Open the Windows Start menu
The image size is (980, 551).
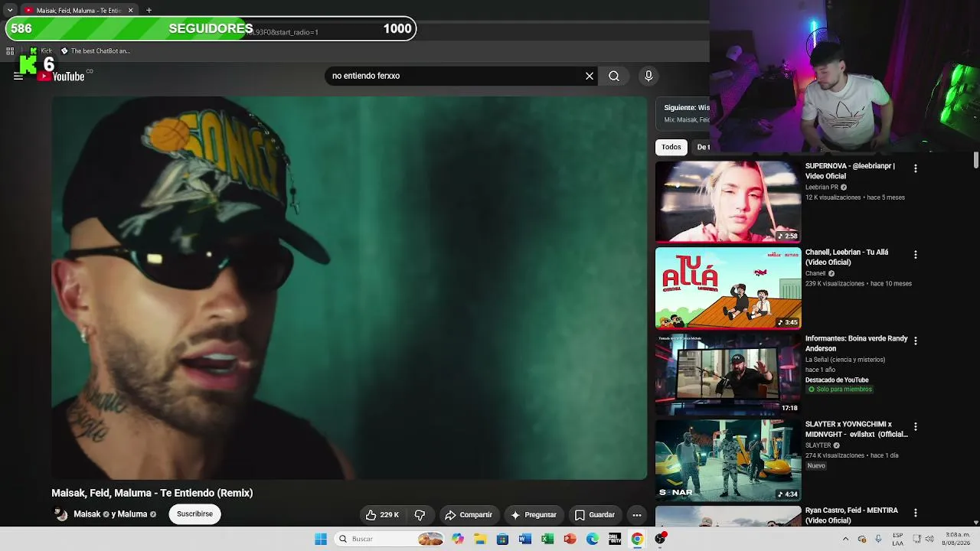pos(321,539)
